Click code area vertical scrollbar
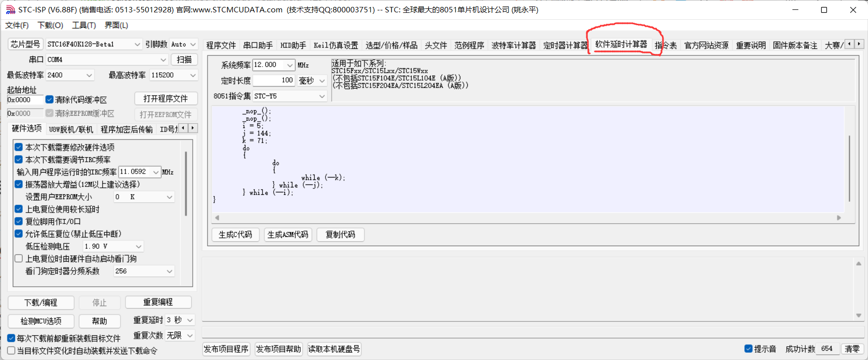 point(850,168)
